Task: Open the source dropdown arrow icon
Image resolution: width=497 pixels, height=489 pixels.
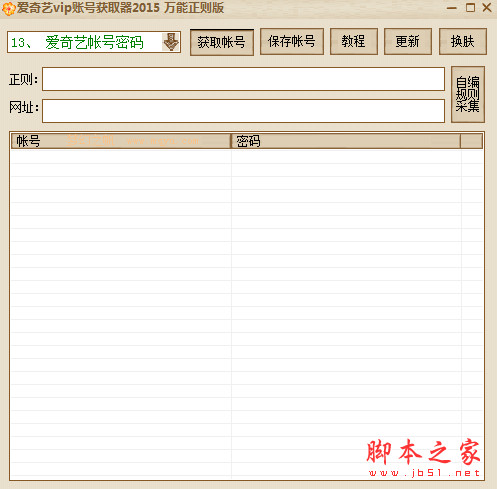Action: pyautogui.click(x=171, y=42)
